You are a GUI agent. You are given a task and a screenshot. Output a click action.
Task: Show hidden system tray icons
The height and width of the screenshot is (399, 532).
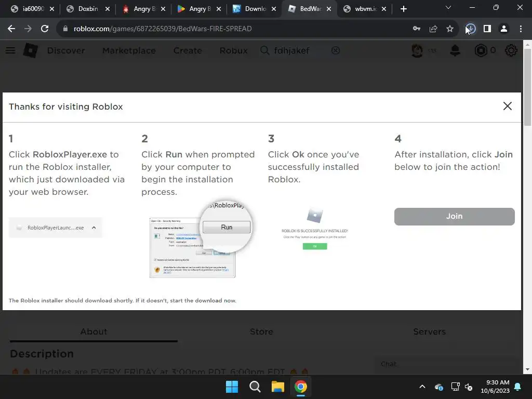[422, 387]
